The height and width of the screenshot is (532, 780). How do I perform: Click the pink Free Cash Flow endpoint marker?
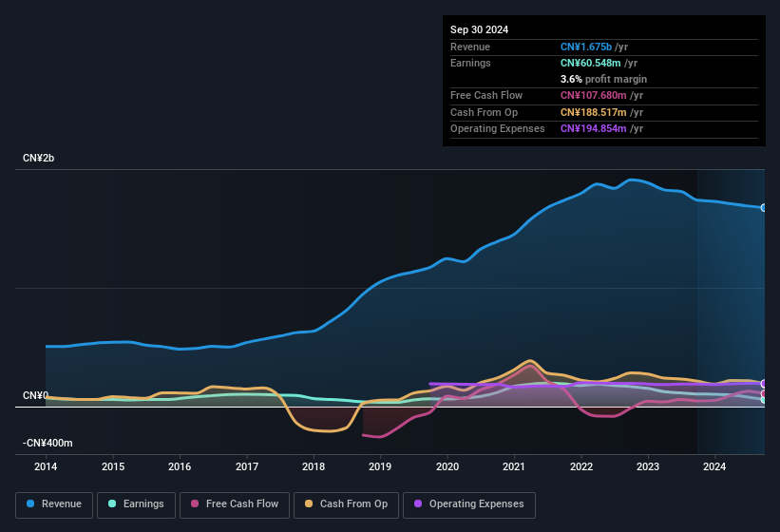[x=764, y=394]
